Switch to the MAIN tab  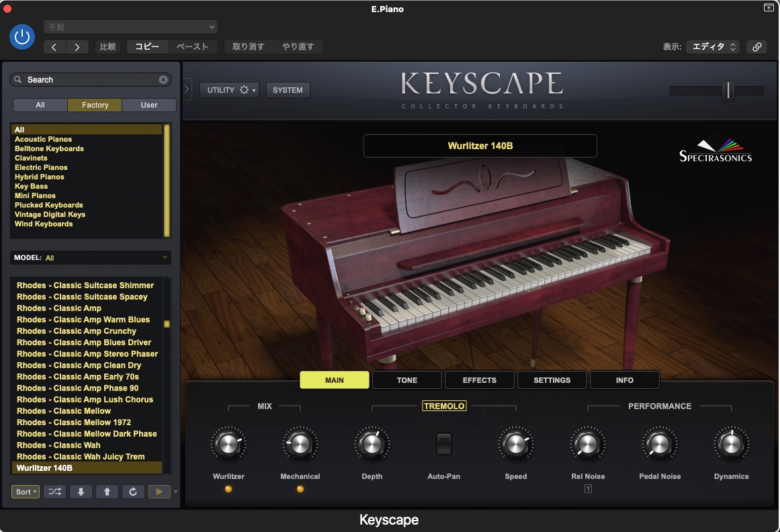coord(335,380)
